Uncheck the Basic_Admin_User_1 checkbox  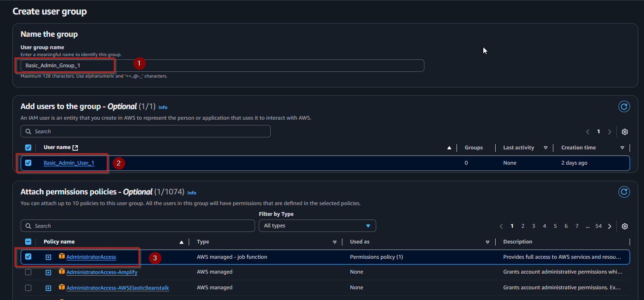coord(28,163)
